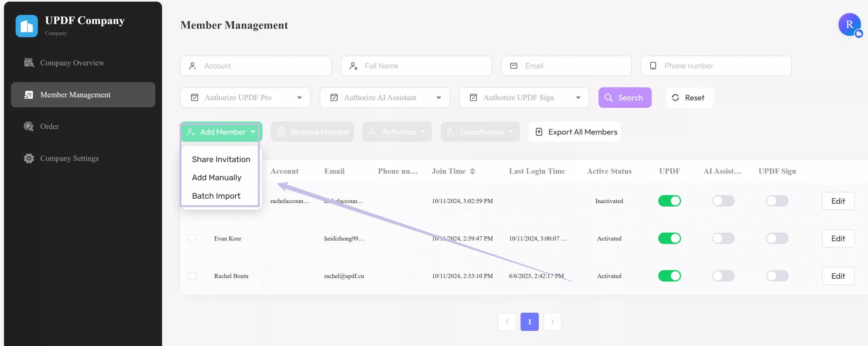Screen dimensions: 868x346
Task: Edit the rachelaccoun member row
Action: [838, 201]
